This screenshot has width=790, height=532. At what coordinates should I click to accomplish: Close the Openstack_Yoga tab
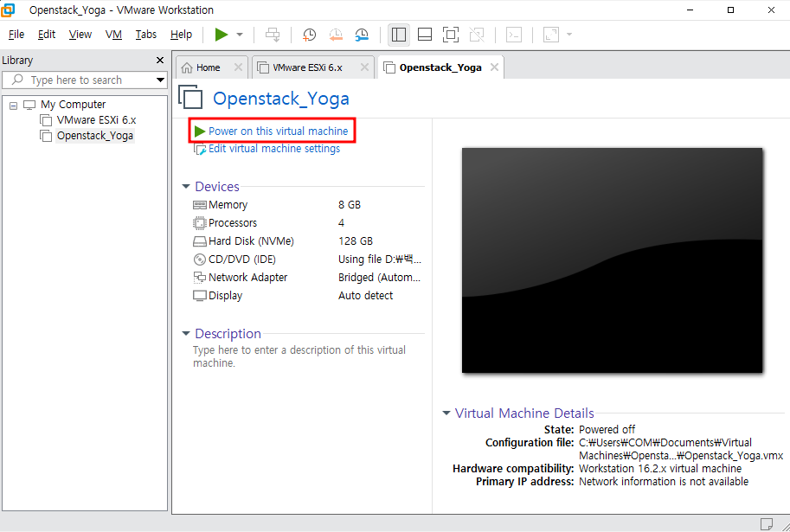(495, 67)
